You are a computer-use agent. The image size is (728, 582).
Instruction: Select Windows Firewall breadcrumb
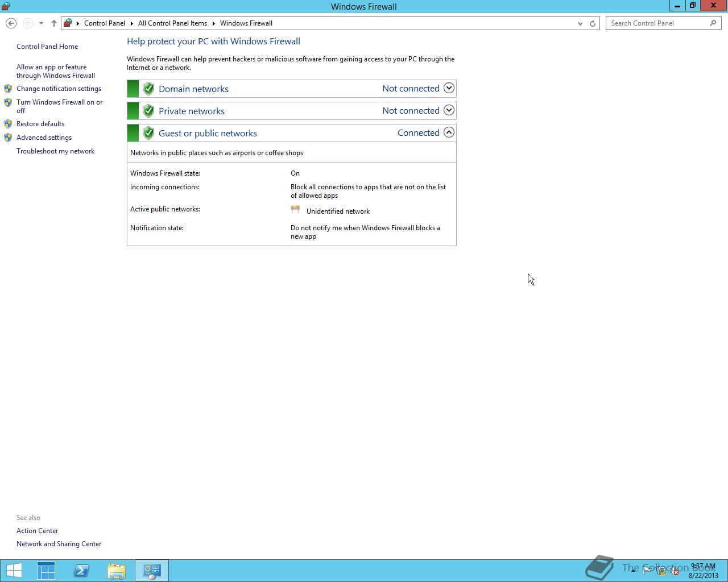pyautogui.click(x=246, y=23)
